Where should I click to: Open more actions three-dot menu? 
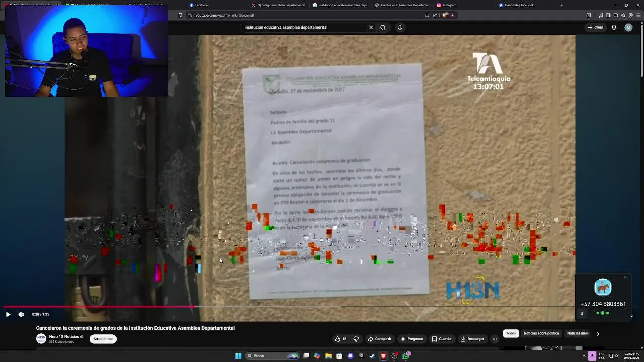pos(494,339)
